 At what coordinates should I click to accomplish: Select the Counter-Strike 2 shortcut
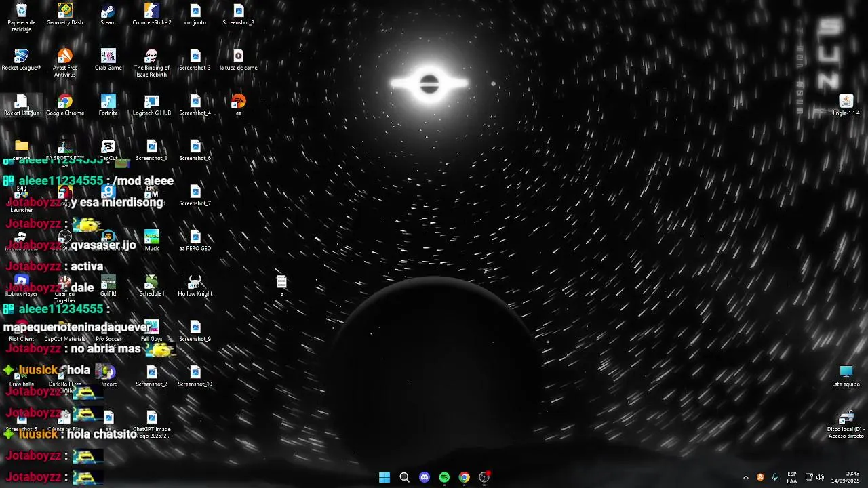tap(152, 15)
